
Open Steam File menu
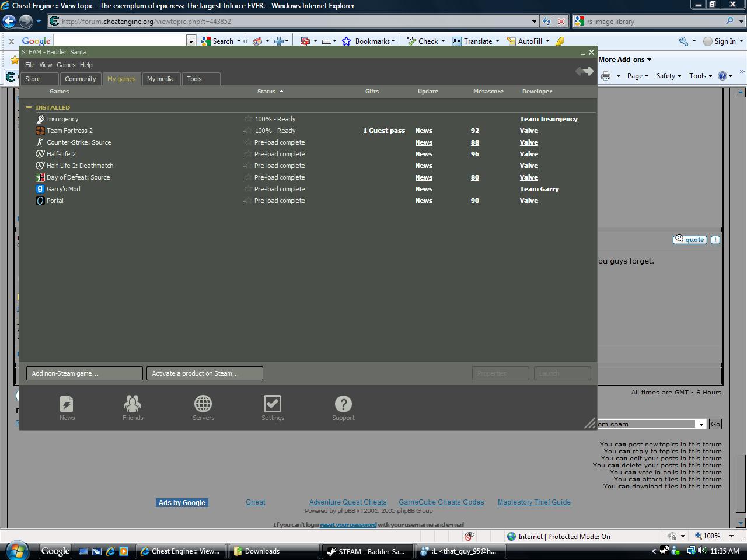[30, 65]
